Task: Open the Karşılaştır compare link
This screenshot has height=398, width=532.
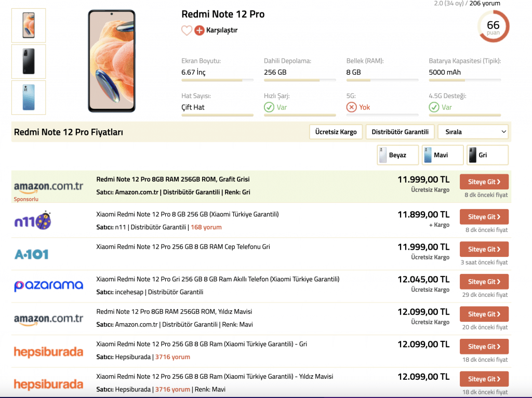Action: 222,30
